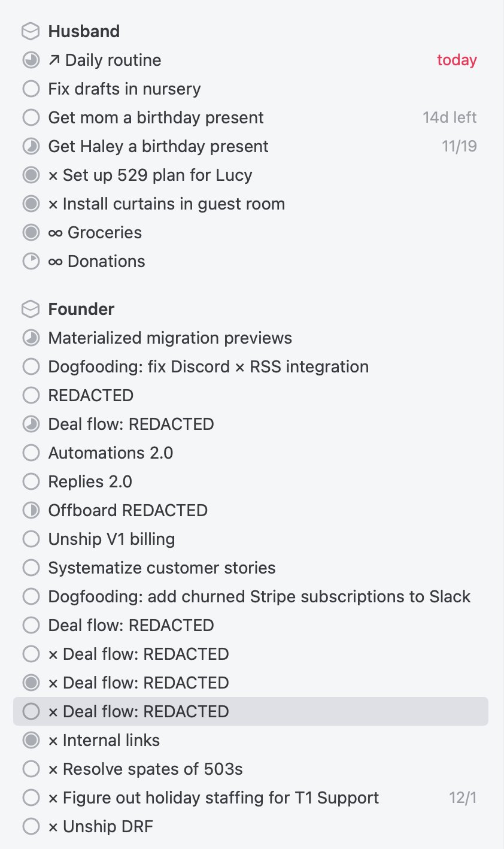Open the Set up 529 plan for Lucy project
The height and width of the screenshot is (849, 504).
[150, 175]
